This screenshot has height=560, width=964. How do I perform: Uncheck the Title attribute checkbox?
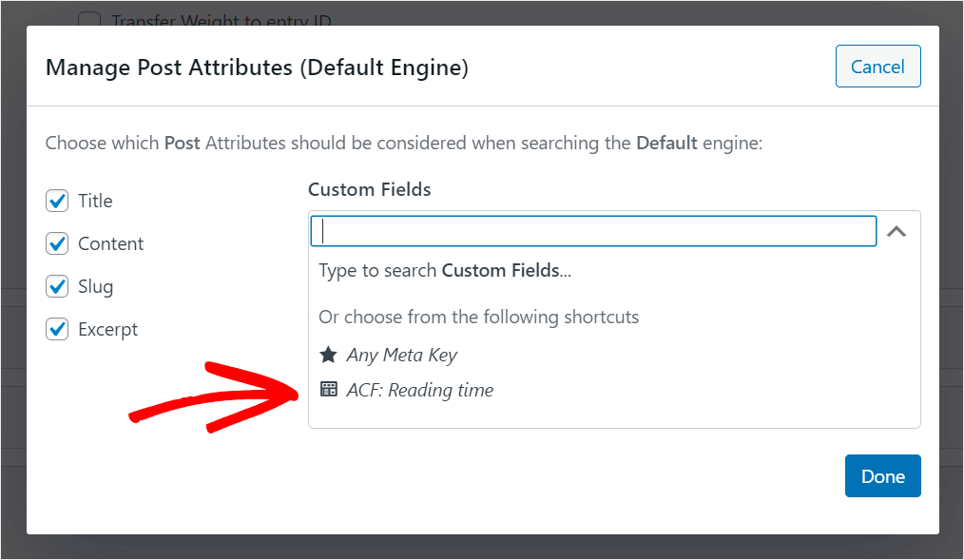pyautogui.click(x=57, y=201)
